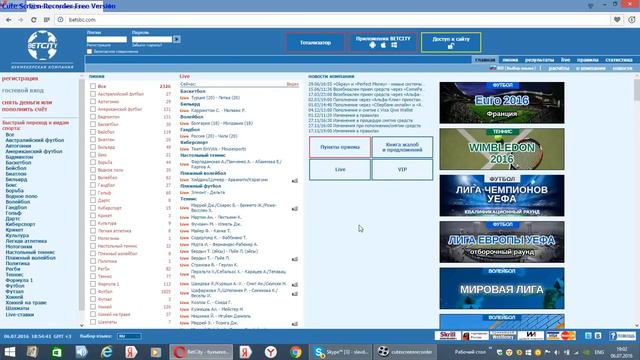The width and height of the screenshot is (640, 360).
Task: Open the country/timezone selector in header
Action: pos(513,68)
